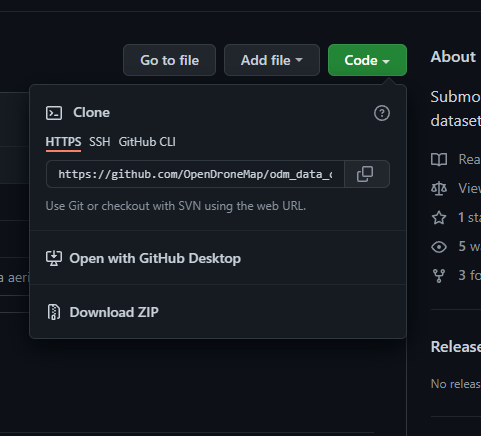Click the Go to file button
The height and width of the screenshot is (436, 481).
pyautogui.click(x=169, y=60)
